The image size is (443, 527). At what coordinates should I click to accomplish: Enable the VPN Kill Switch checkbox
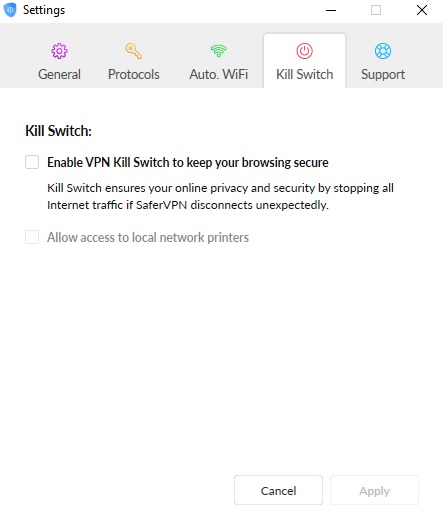(32, 162)
